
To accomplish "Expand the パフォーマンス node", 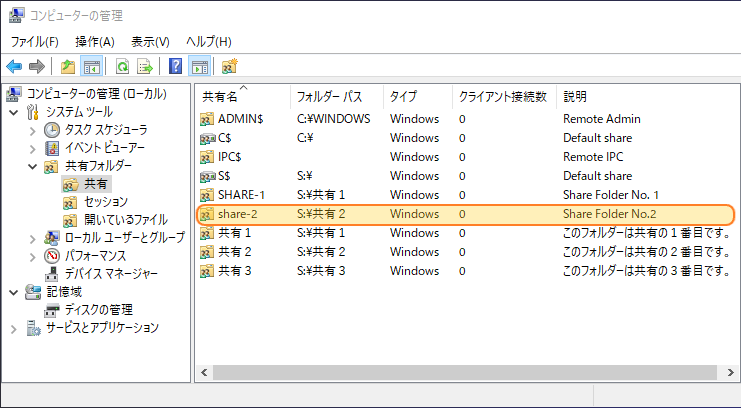I will pyautogui.click(x=33, y=257).
